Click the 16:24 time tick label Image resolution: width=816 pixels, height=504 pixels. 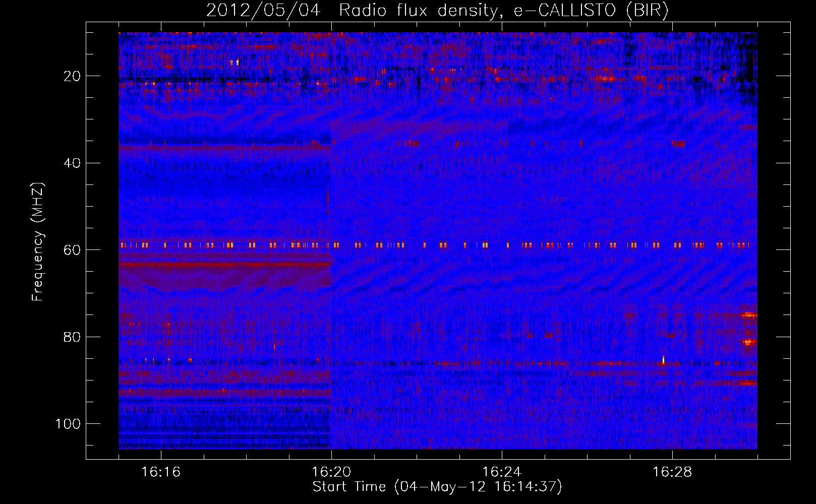pyautogui.click(x=502, y=472)
